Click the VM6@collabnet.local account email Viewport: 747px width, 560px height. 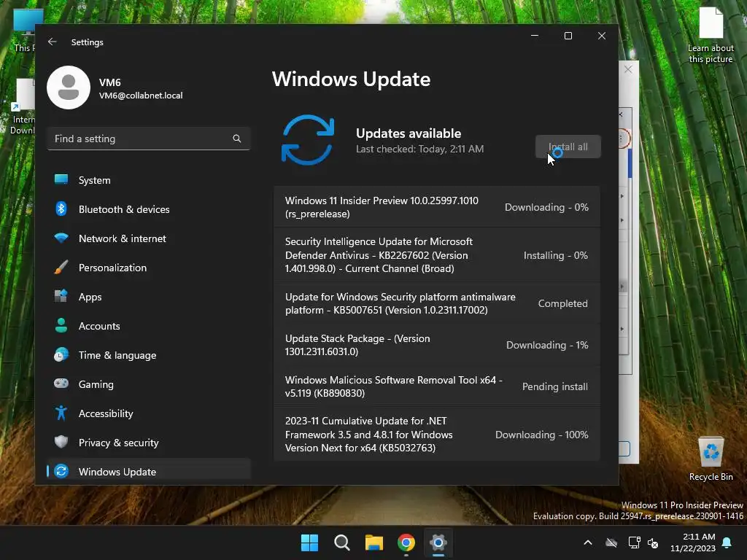click(141, 96)
